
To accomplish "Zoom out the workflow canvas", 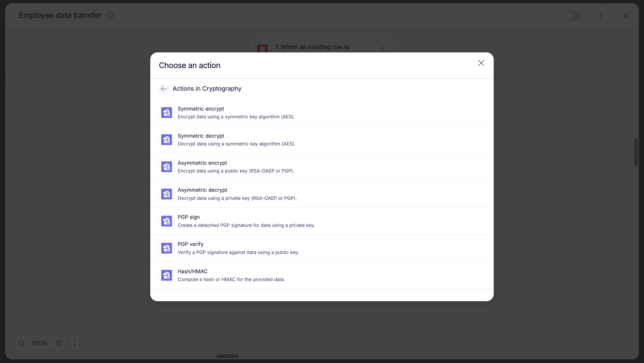I will [21, 343].
